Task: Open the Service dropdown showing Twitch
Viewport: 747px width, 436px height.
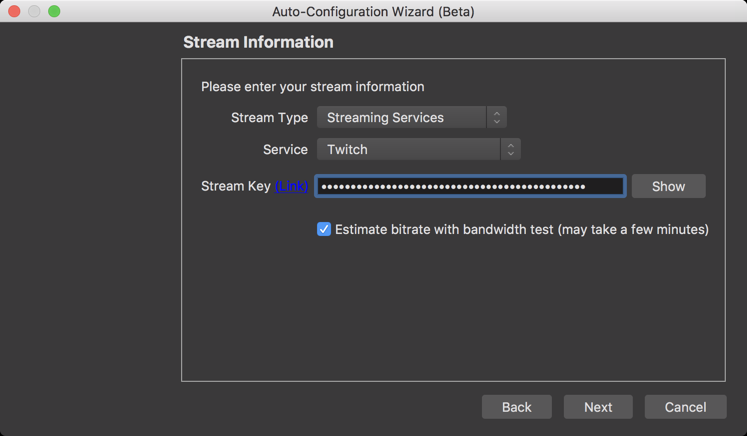Action: click(x=419, y=149)
